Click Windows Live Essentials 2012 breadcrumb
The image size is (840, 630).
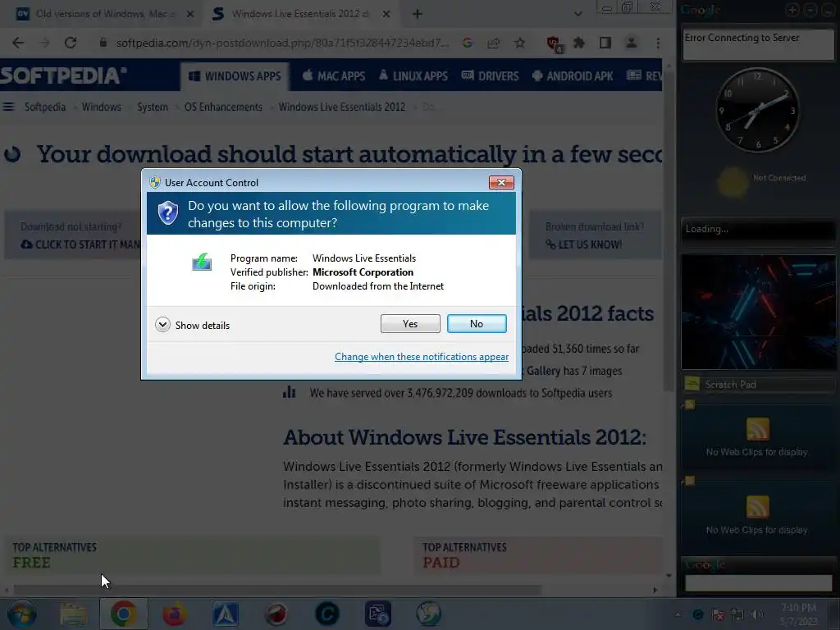click(x=342, y=107)
